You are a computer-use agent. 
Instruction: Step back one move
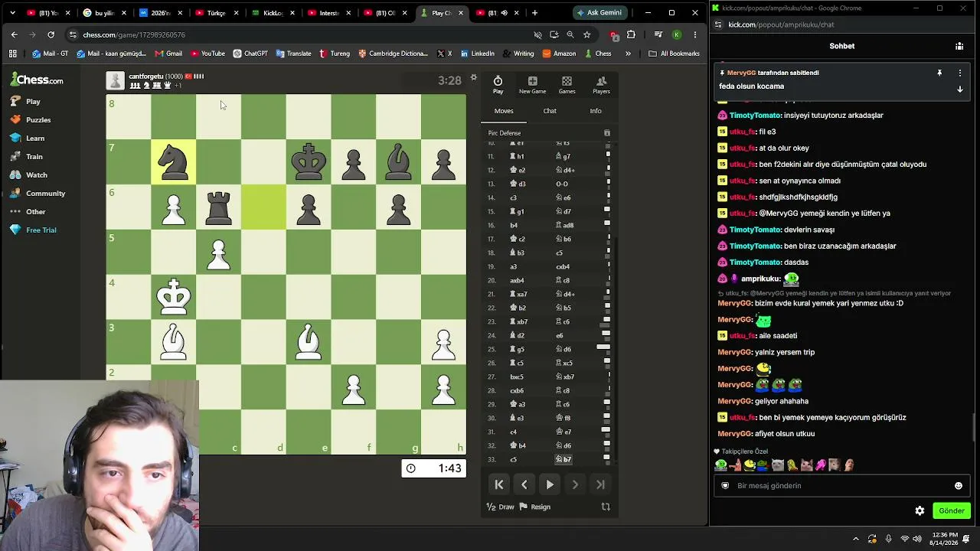click(524, 484)
